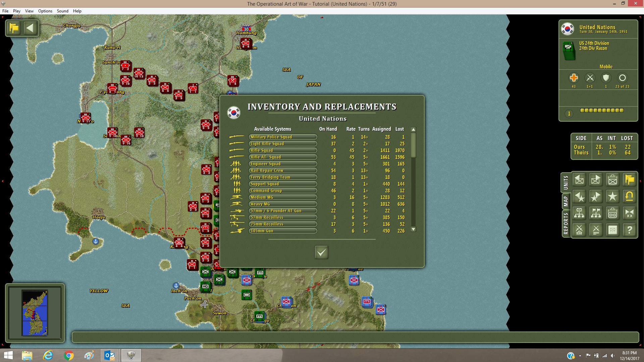Click the inventory list scroll-down arrow
Viewport: 644px width, 362px height.
(x=413, y=229)
